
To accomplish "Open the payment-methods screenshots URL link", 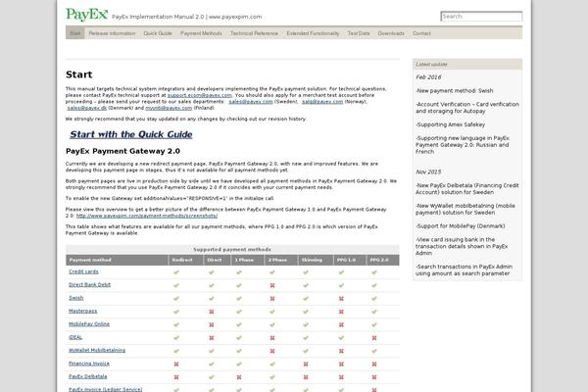I will 147,216.
